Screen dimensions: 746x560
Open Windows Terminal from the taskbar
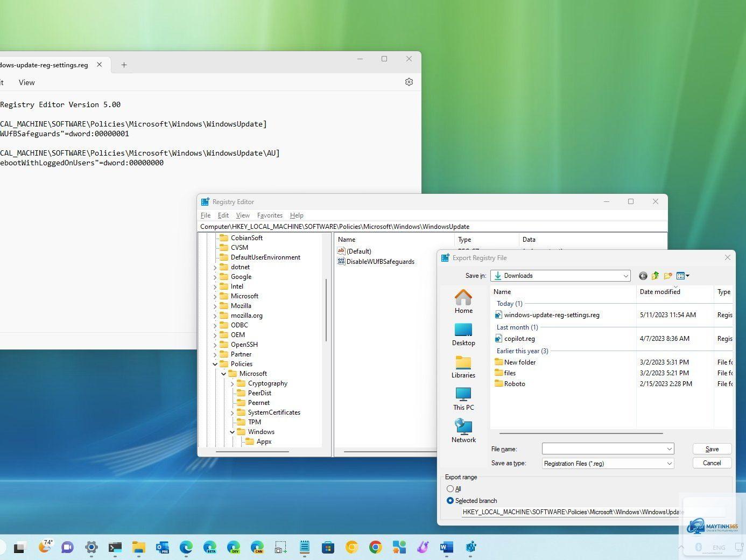[115, 548]
